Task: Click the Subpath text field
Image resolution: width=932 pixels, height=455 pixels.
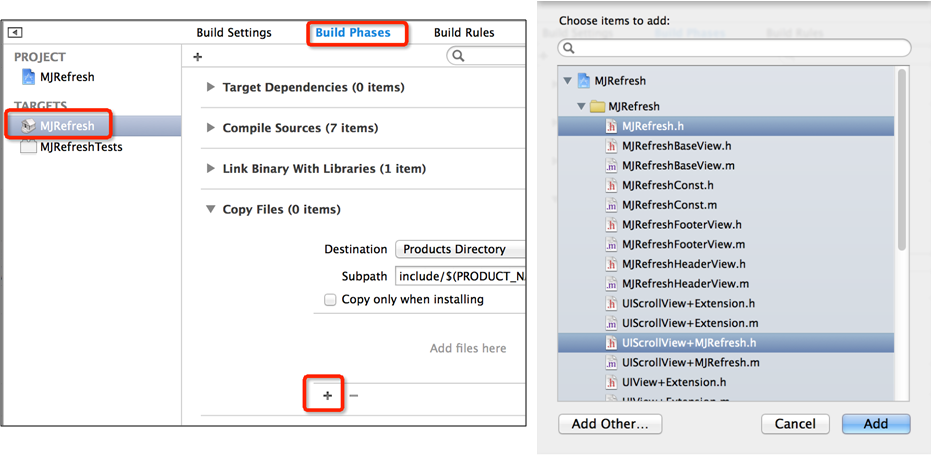Action: pyautogui.click(x=460, y=277)
